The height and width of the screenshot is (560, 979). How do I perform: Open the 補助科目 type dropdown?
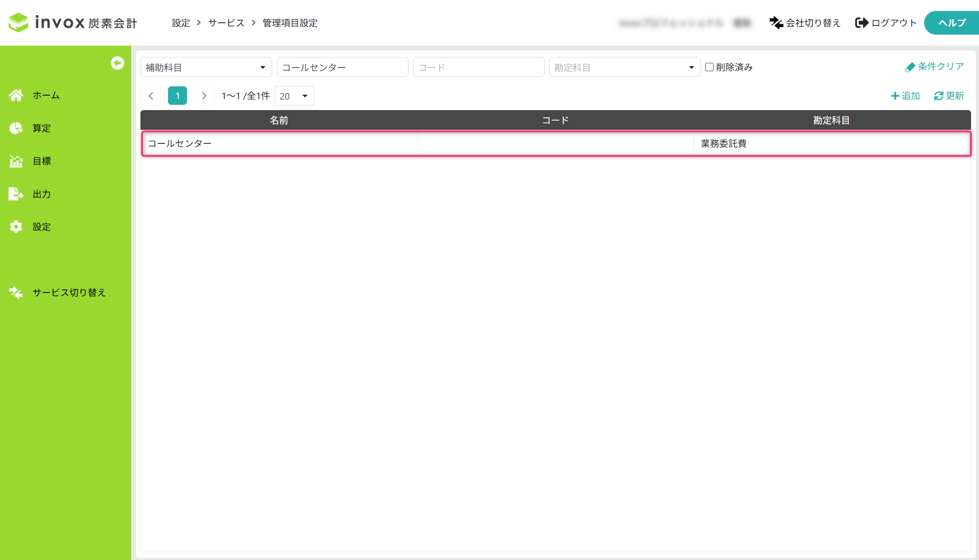pos(206,68)
